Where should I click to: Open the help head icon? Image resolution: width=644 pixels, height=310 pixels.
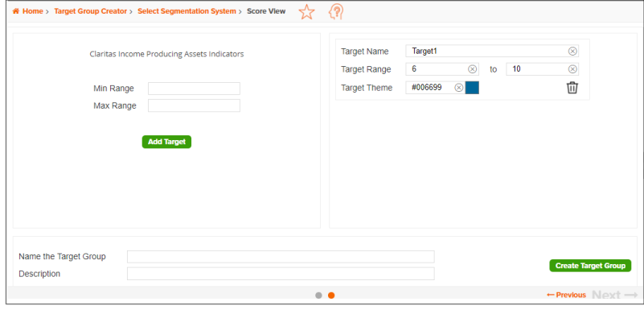point(335,12)
